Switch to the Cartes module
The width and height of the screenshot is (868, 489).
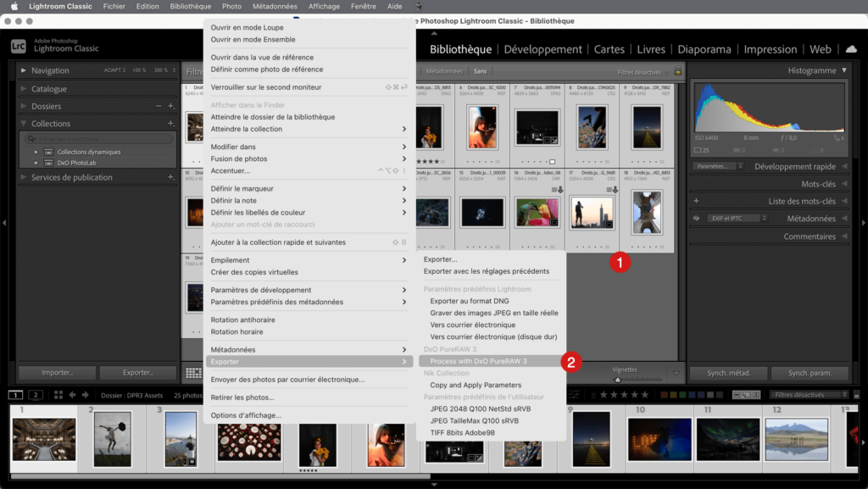coord(609,49)
